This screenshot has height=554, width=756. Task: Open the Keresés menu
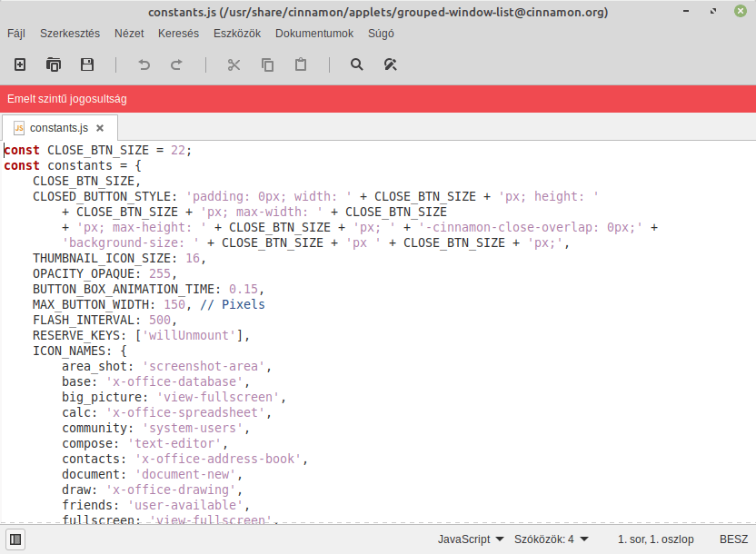[x=178, y=34]
